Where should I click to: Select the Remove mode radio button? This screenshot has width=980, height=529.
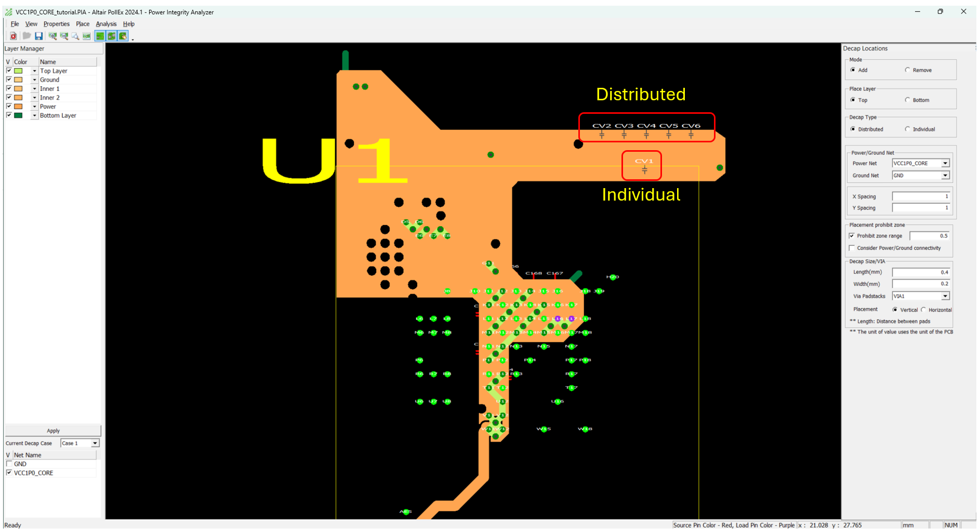[908, 70]
